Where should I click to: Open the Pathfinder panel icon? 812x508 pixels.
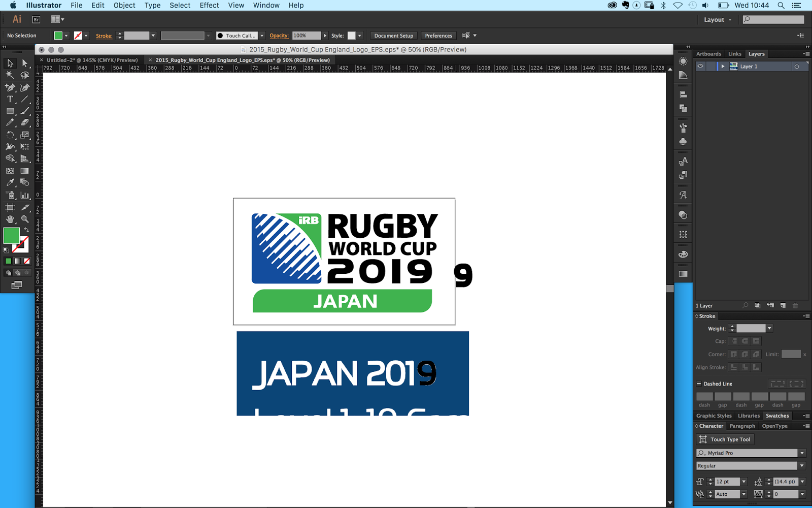pyautogui.click(x=683, y=108)
